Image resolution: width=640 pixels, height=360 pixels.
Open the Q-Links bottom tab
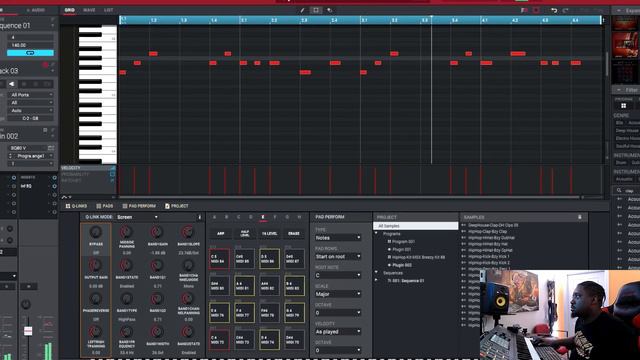pos(76,206)
